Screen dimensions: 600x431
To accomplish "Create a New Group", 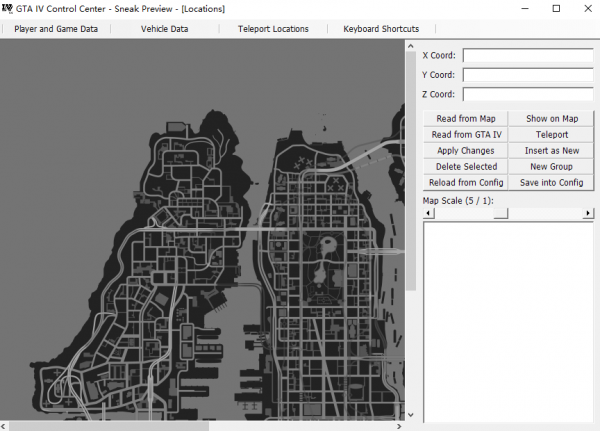I will pyautogui.click(x=552, y=167).
